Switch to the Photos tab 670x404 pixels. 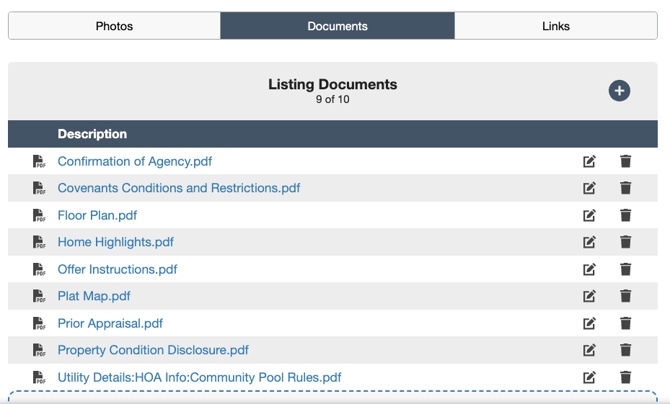click(x=114, y=26)
